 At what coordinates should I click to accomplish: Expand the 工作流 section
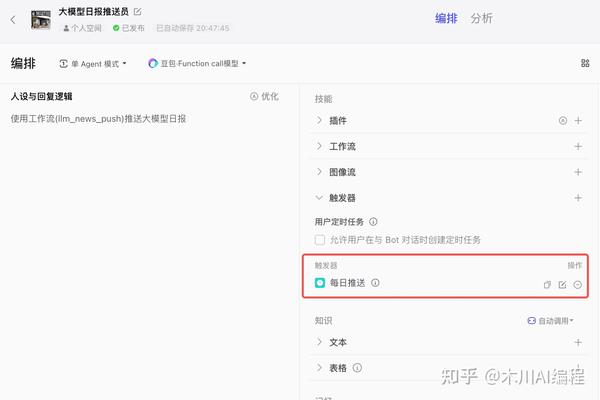point(319,146)
